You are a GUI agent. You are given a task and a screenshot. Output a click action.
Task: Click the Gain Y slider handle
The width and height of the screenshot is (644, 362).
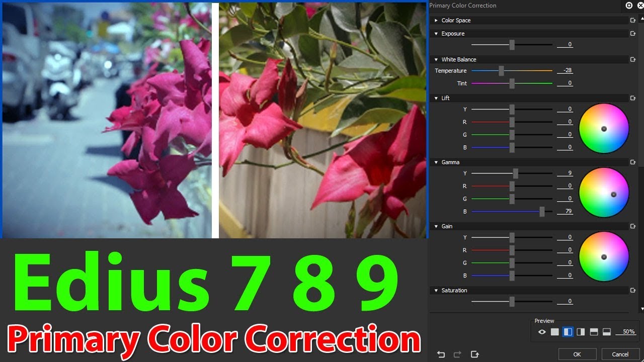click(x=512, y=237)
